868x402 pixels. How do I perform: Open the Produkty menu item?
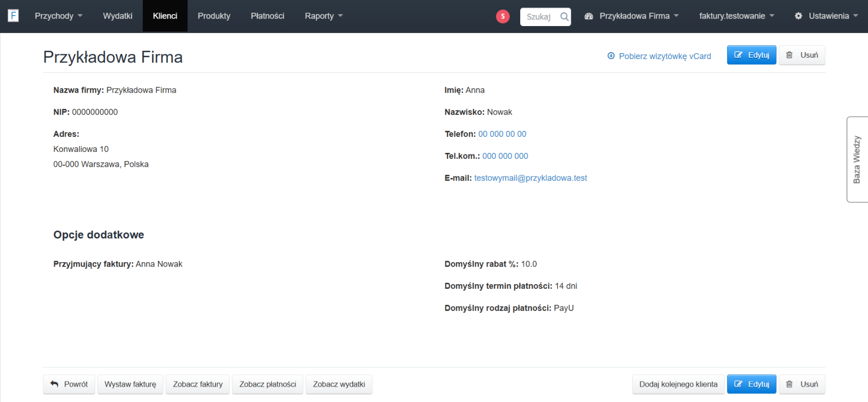tap(214, 16)
